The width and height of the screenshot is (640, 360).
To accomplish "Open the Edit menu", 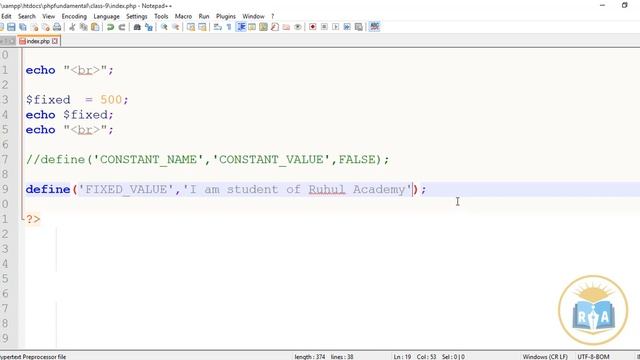I will [6, 16].
